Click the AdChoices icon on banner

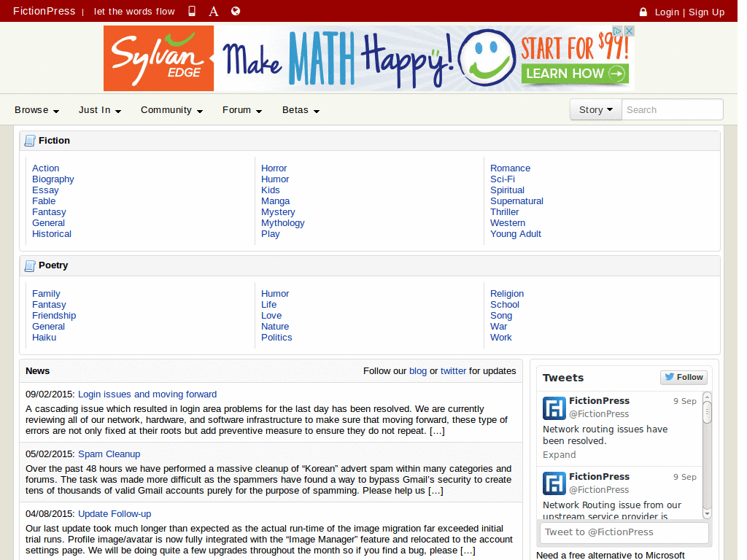coord(617,31)
